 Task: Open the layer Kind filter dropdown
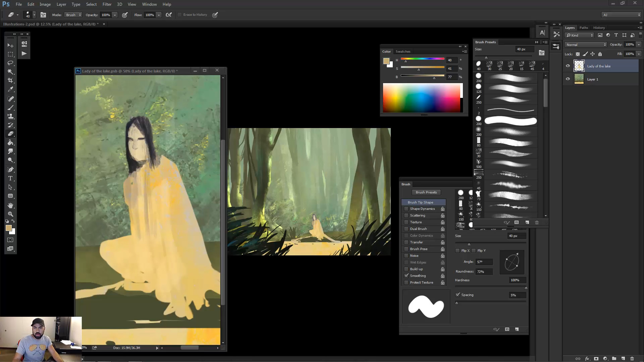[x=579, y=35]
